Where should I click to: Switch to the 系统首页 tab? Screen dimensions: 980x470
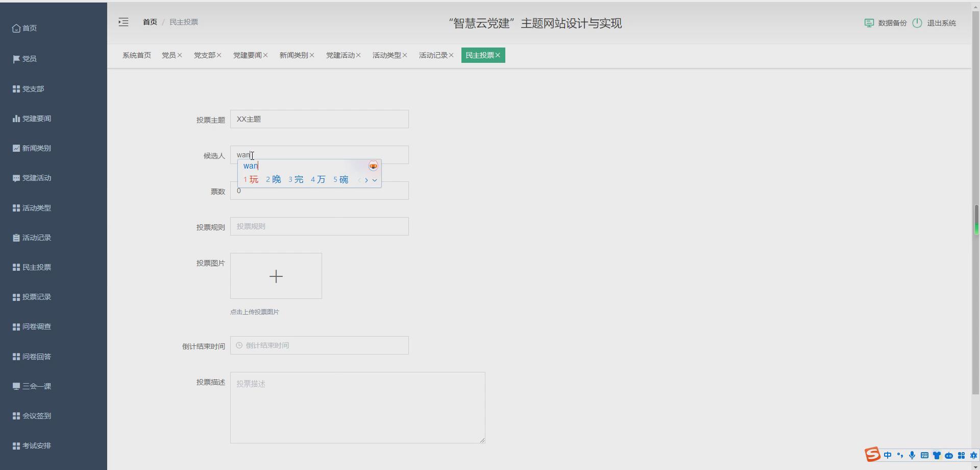pyautogui.click(x=137, y=55)
